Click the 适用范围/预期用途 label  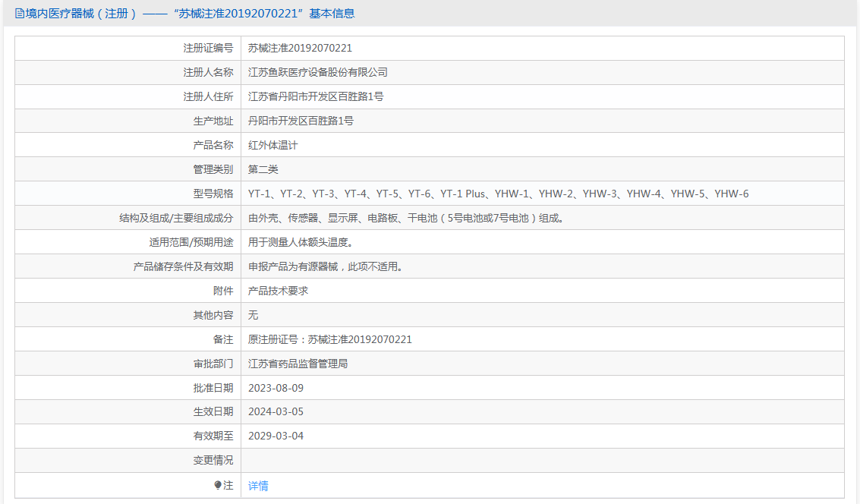coord(191,242)
